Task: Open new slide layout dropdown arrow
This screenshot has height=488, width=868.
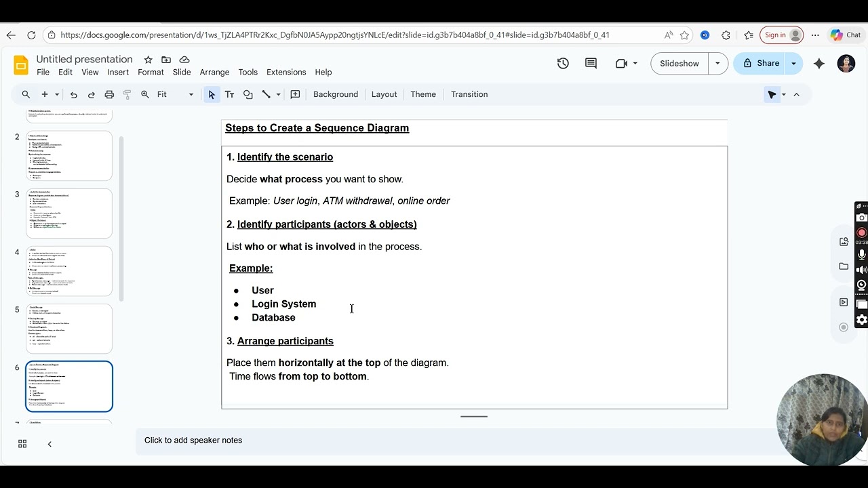Action: point(57,94)
